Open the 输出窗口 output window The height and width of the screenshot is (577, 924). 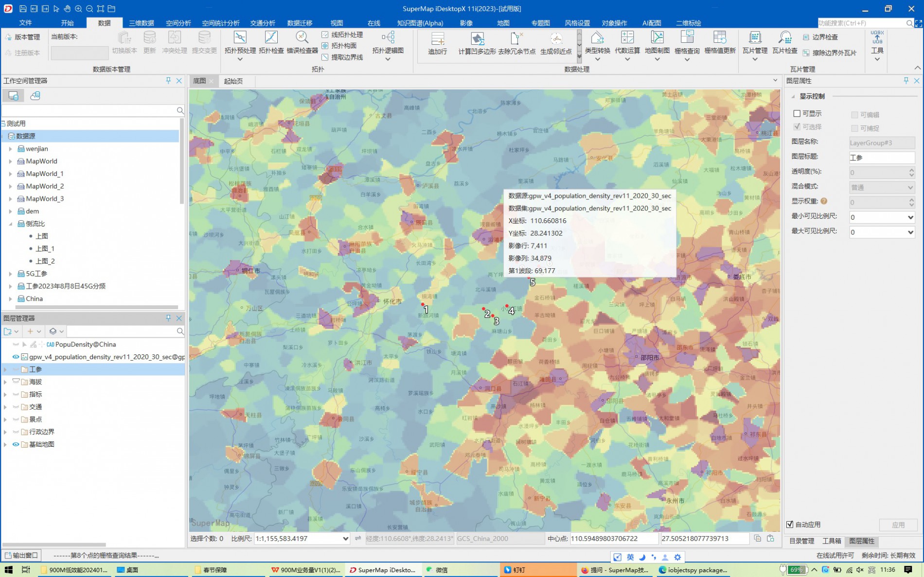tap(21, 555)
